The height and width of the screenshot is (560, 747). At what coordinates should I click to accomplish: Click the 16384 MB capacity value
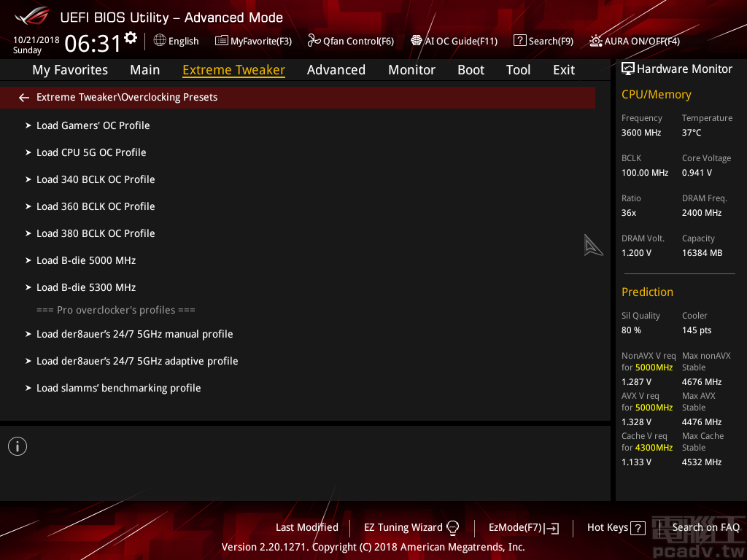[x=702, y=253]
